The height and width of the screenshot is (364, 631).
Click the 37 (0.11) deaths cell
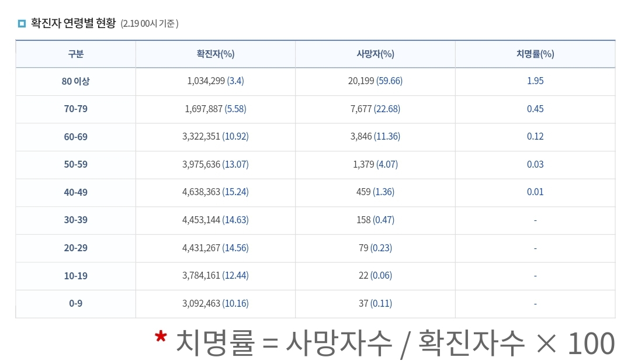375,303
